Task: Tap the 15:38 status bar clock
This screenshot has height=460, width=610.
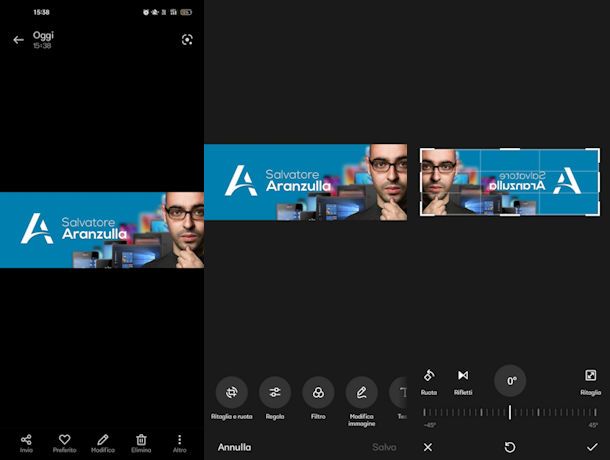Action: (41, 12)
